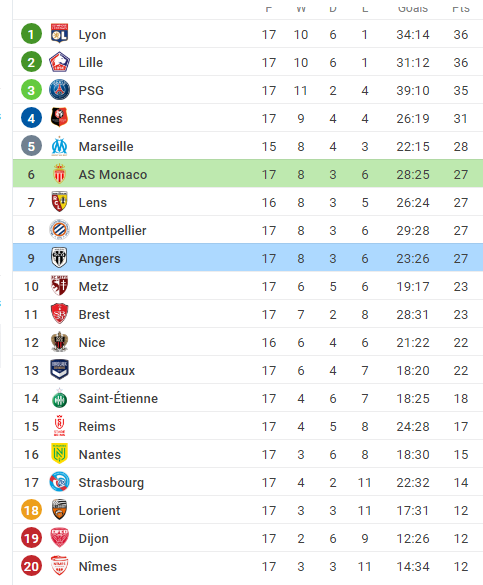Click the Montpellier club logo
This screenshot has width=483, height=585.
(59, 230)
